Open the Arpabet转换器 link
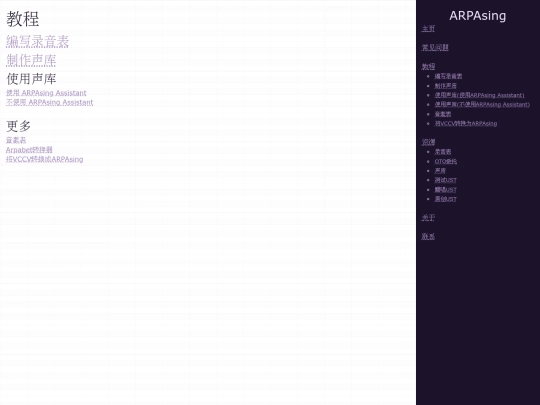This screenshot has width=540, height=405. pyautogui.click(x=29, y=150)
